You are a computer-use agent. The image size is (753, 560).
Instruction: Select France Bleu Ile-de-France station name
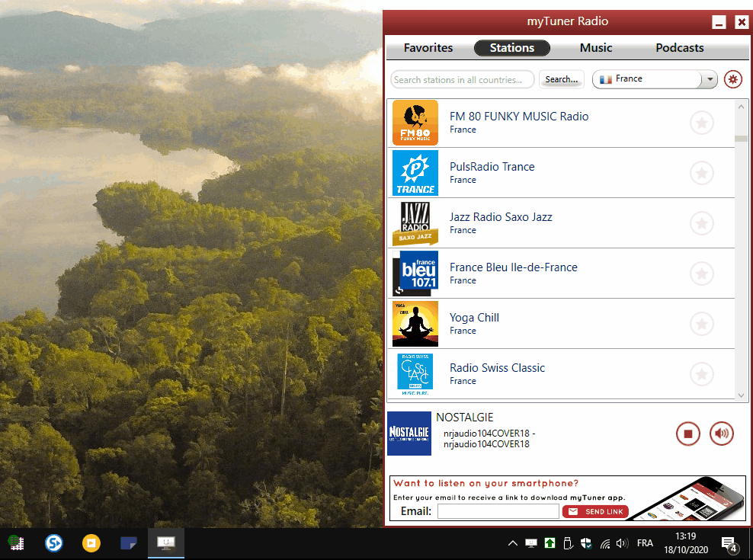click(514, 267)
